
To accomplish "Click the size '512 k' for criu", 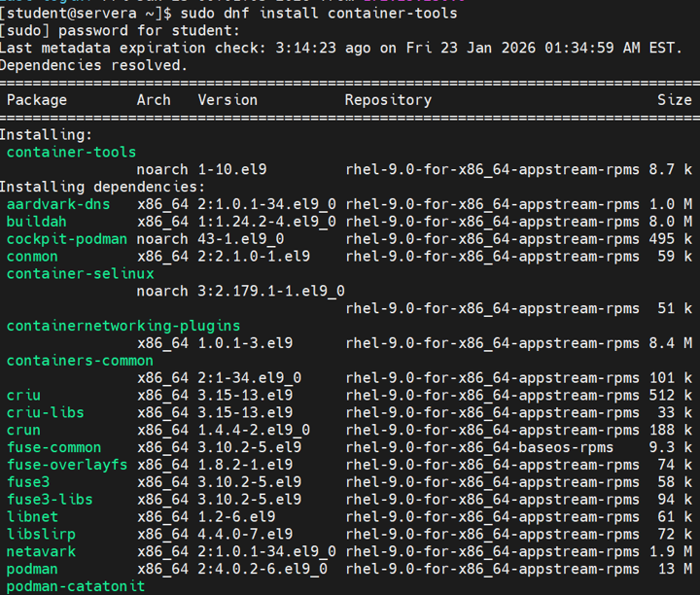I will coord(670,396).
